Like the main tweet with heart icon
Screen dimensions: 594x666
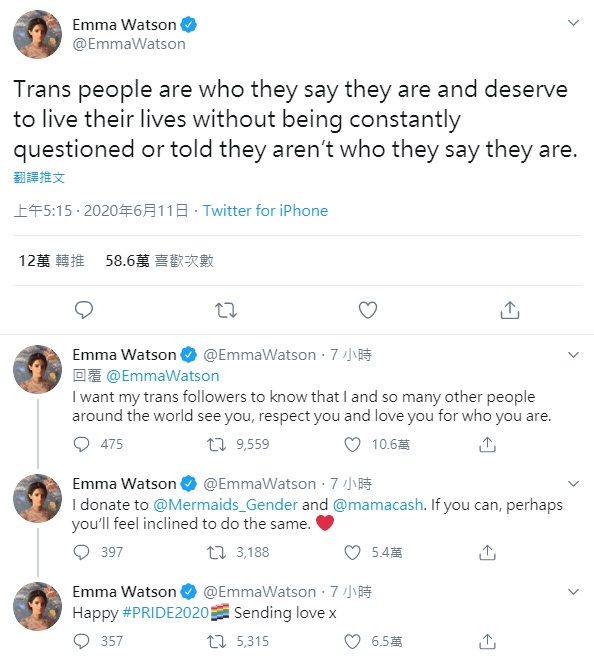pyautogui.click(x=368, y=310)
